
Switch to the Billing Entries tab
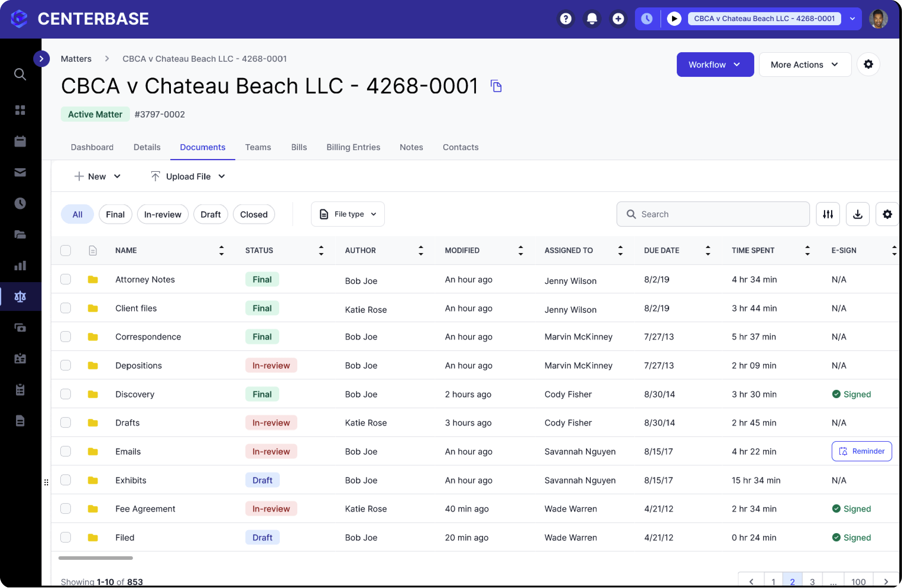click(353, 147)
